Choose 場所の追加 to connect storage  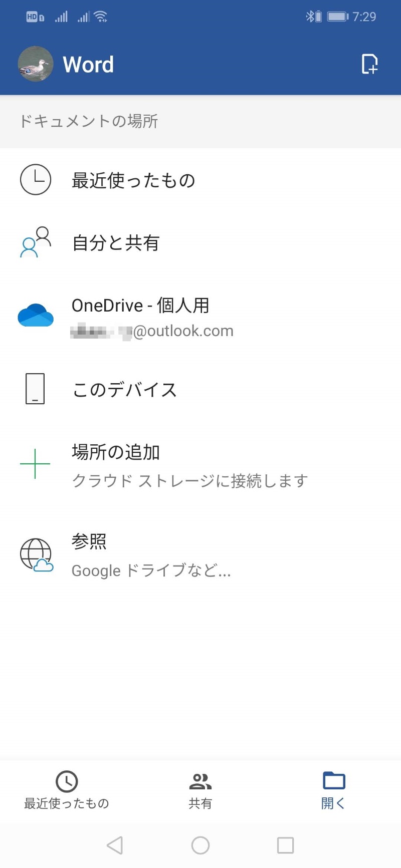coord(116,452)
